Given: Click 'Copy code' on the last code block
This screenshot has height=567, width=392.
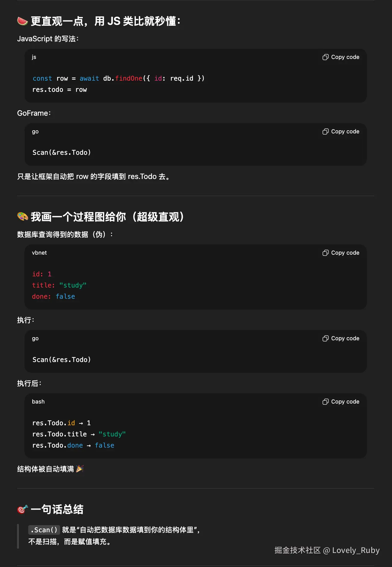Looking at the screenshot, I should tap(345, 402).
